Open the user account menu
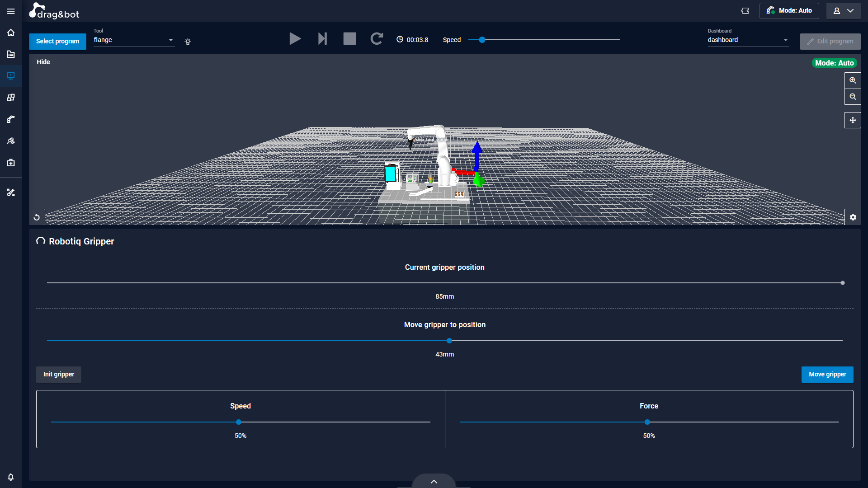This screenshot has width=868, height=488. tap(844, 11)
